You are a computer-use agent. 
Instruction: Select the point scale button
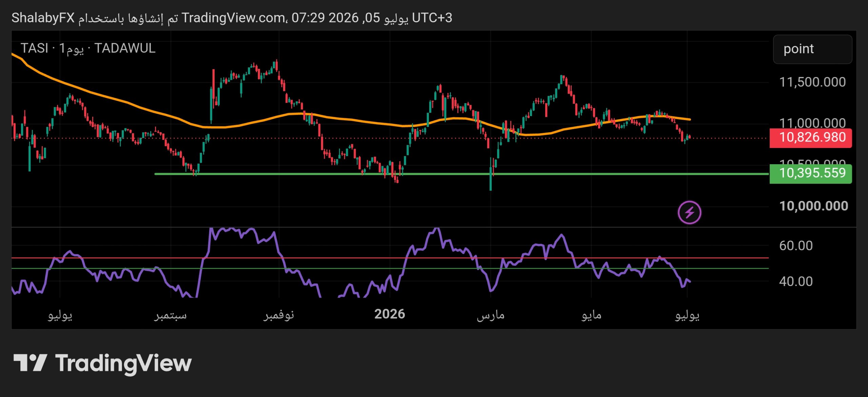[x=812, y=49]
